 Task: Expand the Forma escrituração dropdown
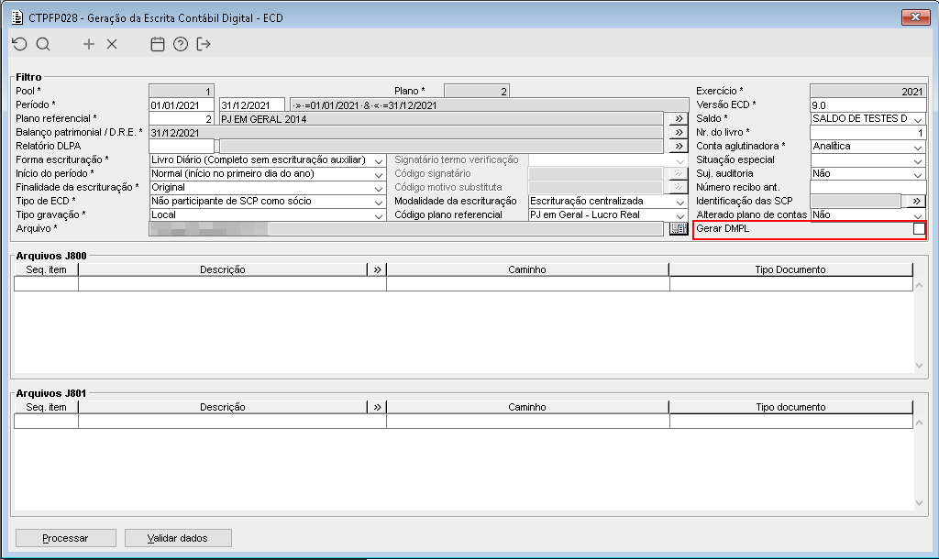[379, 161]
